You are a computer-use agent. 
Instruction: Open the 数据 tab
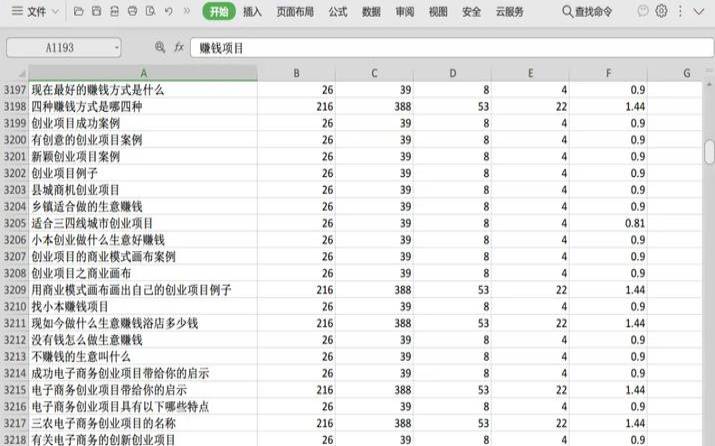pyautogui.click(x=371, y=12)
